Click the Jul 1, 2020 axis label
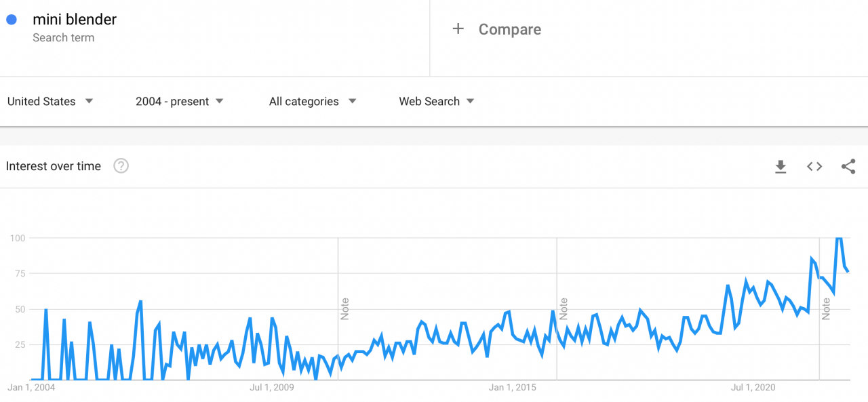This screenshot has width=868, height=402. pos(753,388)
